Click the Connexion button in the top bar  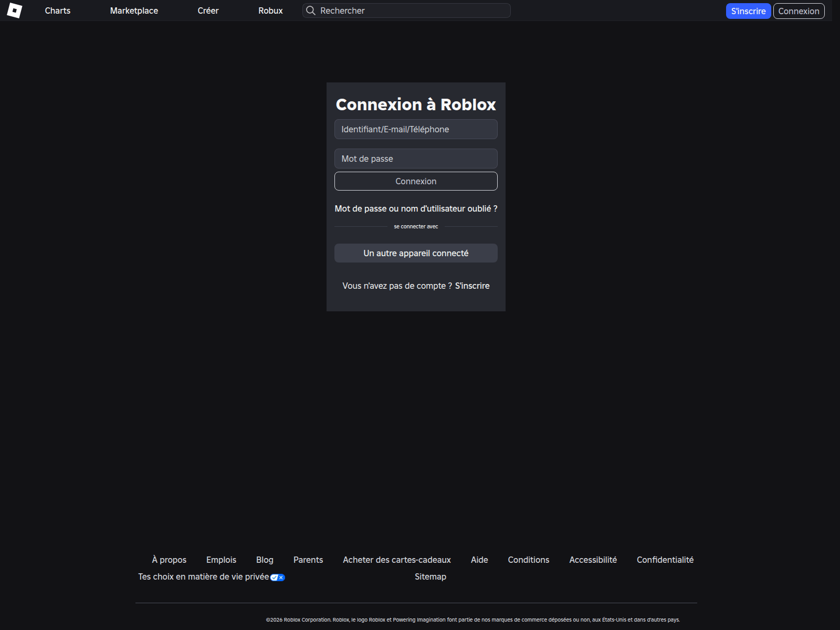pyautogui.click(x=798, y=10)
